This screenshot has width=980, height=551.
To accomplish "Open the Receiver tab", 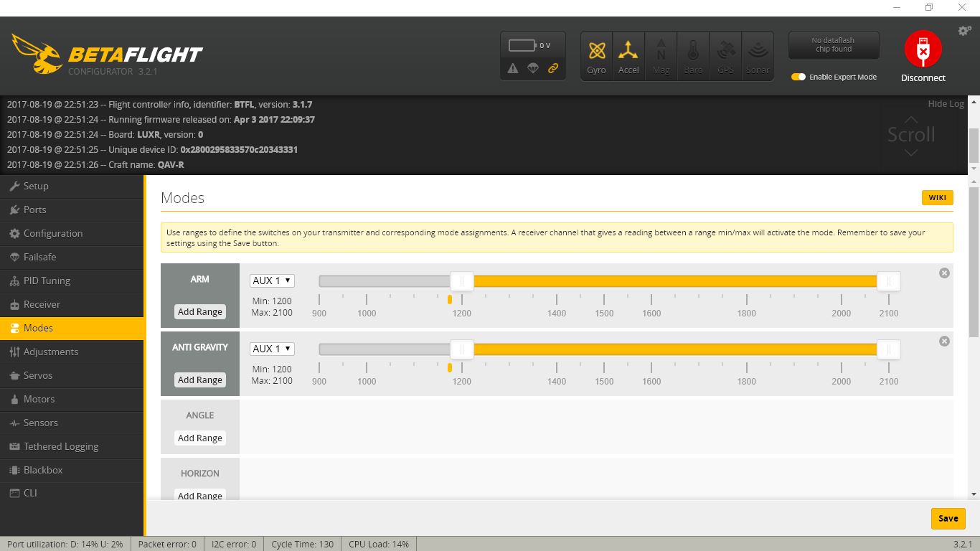I will (72, 304).
